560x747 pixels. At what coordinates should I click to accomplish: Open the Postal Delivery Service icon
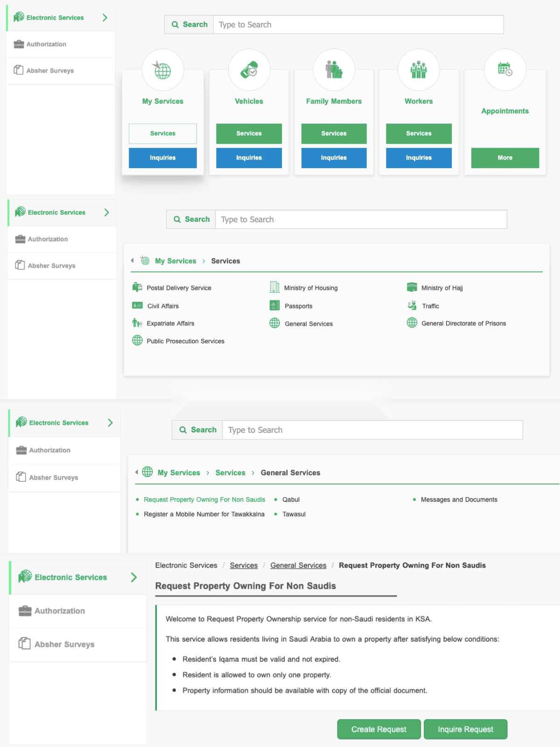[137, 287]
